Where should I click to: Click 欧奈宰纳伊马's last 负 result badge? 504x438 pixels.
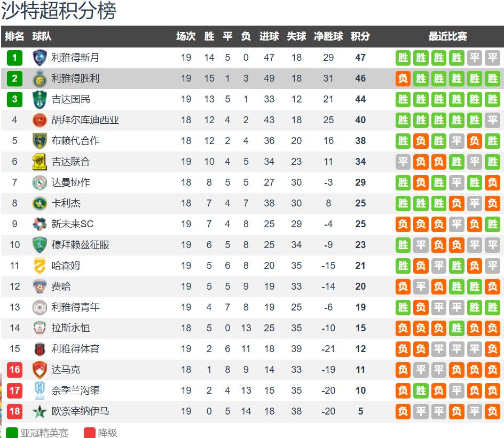coord(492,411)
